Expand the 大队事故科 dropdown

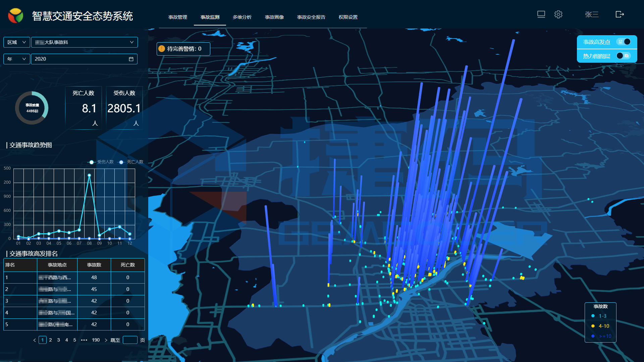click(85, 42)
